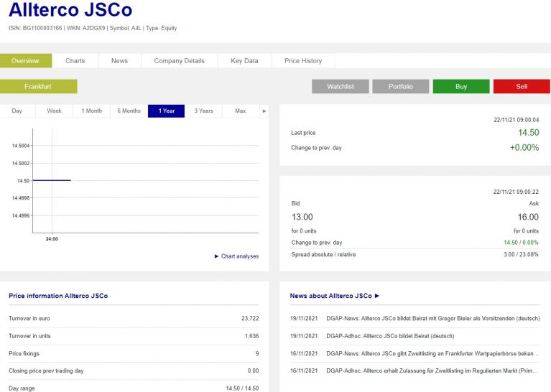
Task: Open news about Zweitlisting an Frankfurter Wertpapierbörse
Action: click(432, 354)
